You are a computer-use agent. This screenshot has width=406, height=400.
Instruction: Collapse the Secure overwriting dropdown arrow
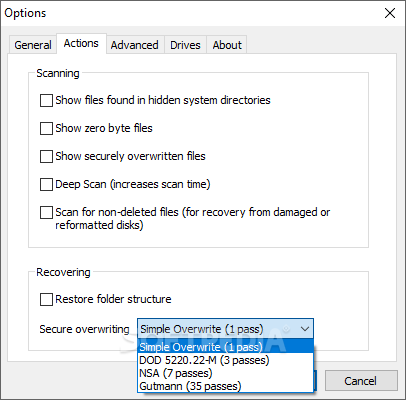tap(305, 329)
